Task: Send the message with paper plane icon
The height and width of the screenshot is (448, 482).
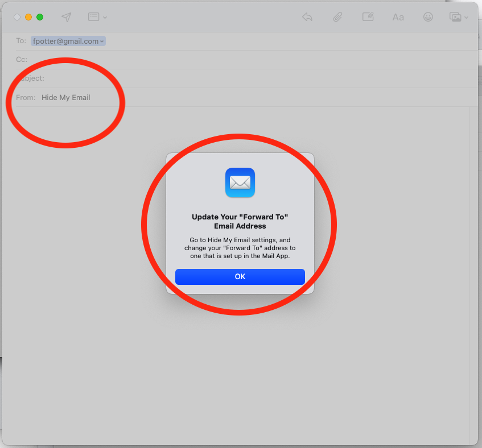Action: [66, 17]
